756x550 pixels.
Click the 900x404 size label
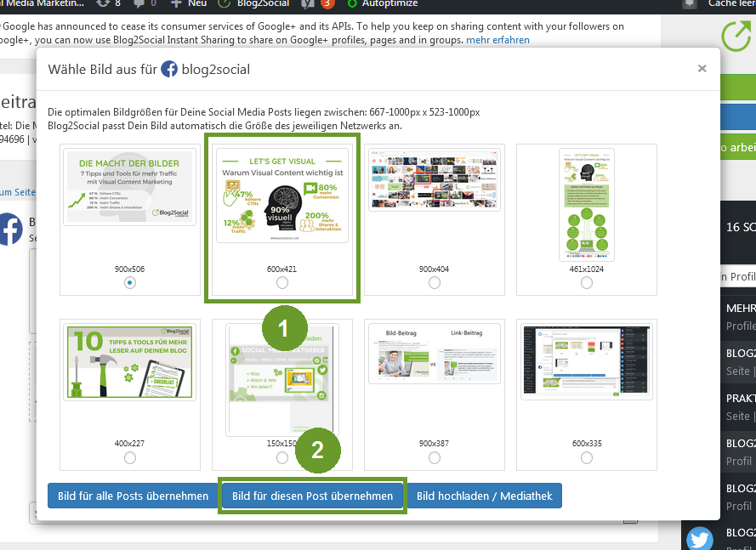pos(435,269)
